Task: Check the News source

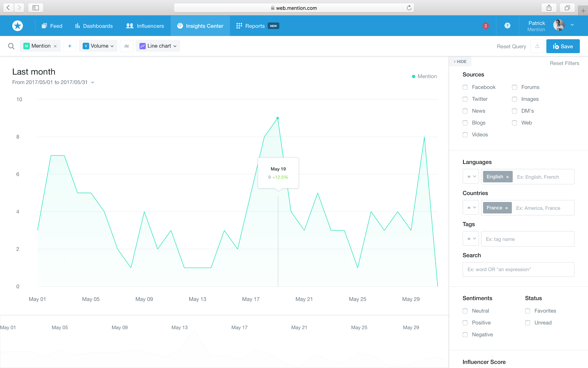Action: [x=465, y=111]
